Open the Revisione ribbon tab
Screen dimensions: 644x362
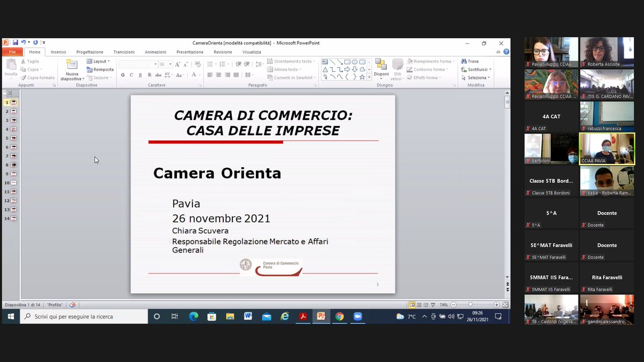[223, 52]
